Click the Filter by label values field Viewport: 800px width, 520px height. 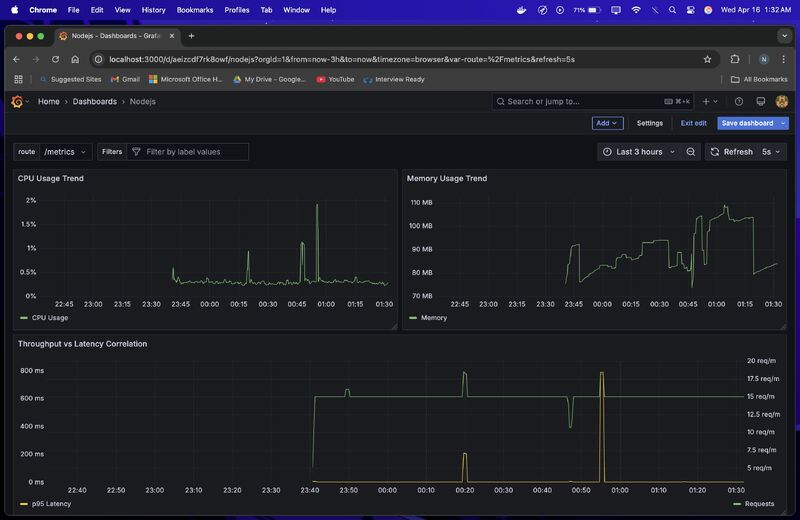(195, 152)
